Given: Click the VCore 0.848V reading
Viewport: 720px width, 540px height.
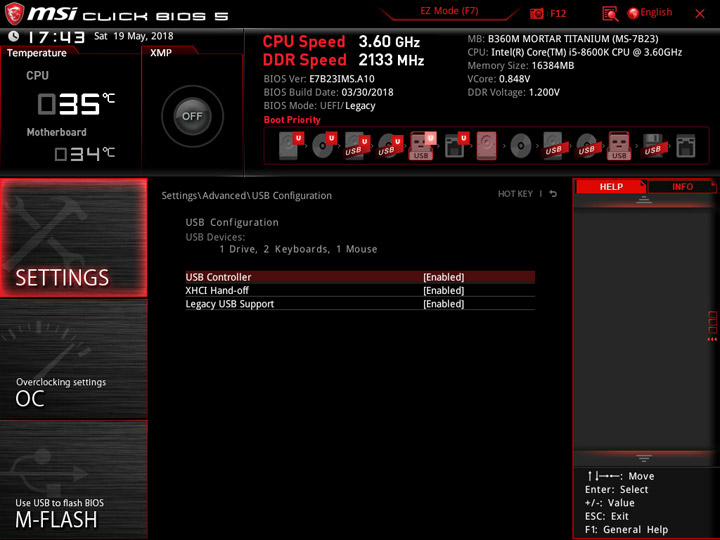Looking at the screenshot, I should point(499,79).
